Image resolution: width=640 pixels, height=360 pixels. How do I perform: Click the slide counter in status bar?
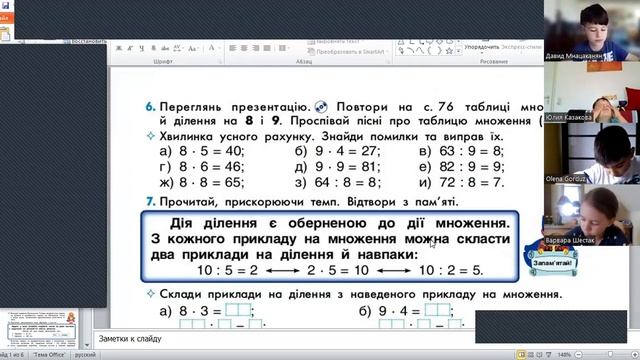[x=13, y=355]
